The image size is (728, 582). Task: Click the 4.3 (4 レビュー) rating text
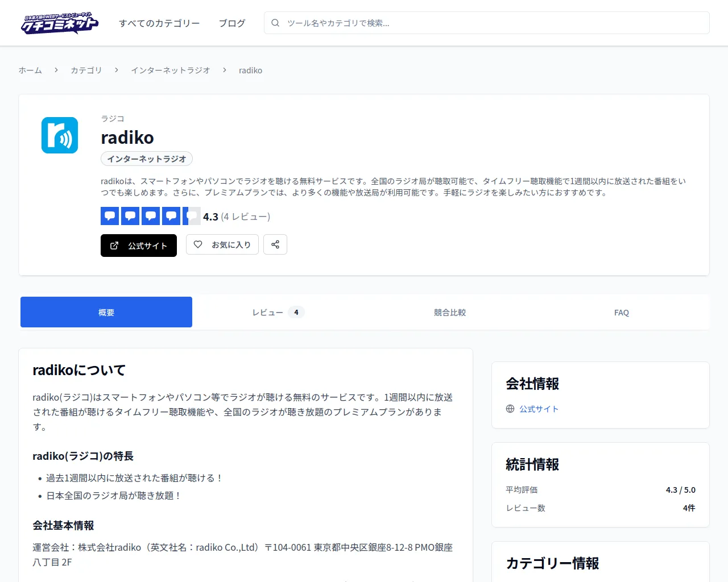(x=237, y=217)
